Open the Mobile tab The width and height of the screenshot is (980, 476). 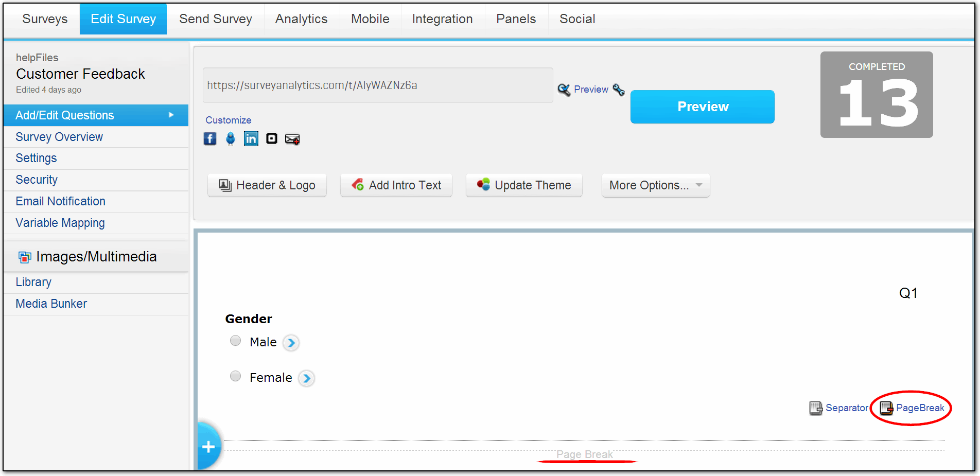point(370,19)
